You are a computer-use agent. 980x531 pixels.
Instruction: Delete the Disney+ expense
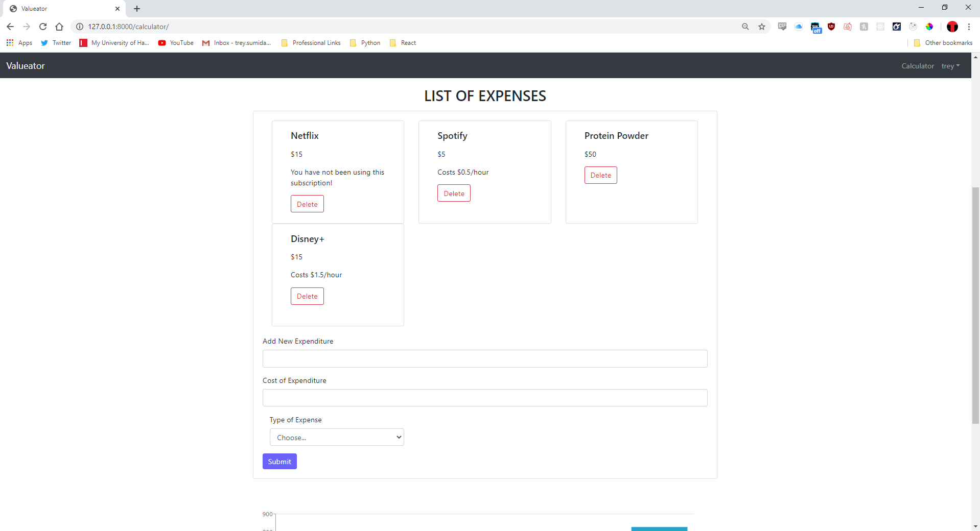(x=307, y=296)
